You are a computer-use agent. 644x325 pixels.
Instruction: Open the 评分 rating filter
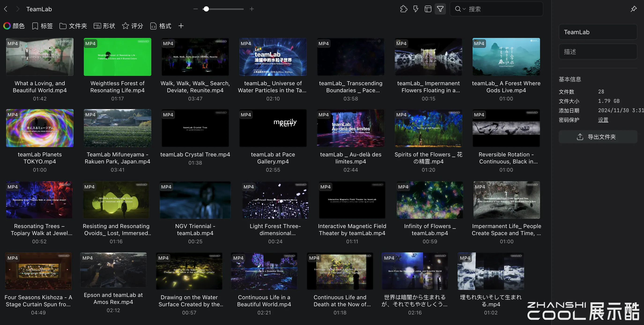click(133, 26)
